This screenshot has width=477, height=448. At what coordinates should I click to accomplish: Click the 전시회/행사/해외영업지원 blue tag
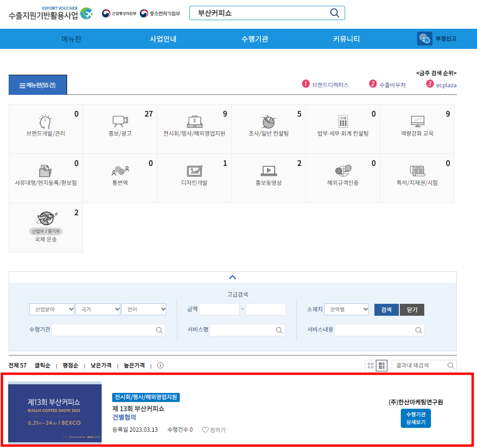coord(146,397)
